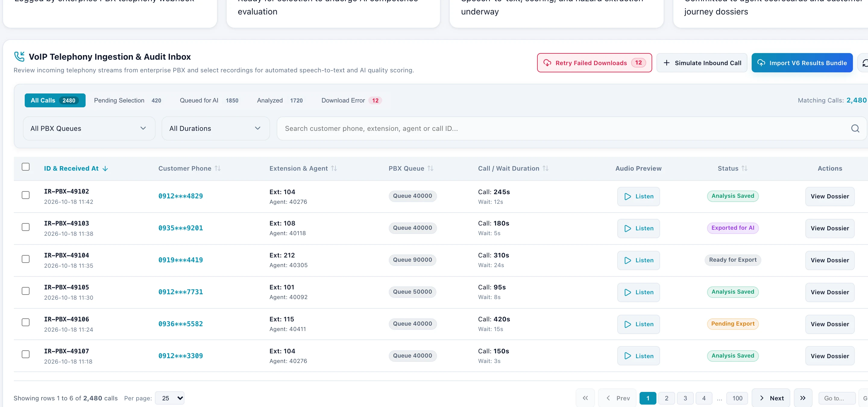Check the row IR-PBX-49105

click(x=26, y=291)
